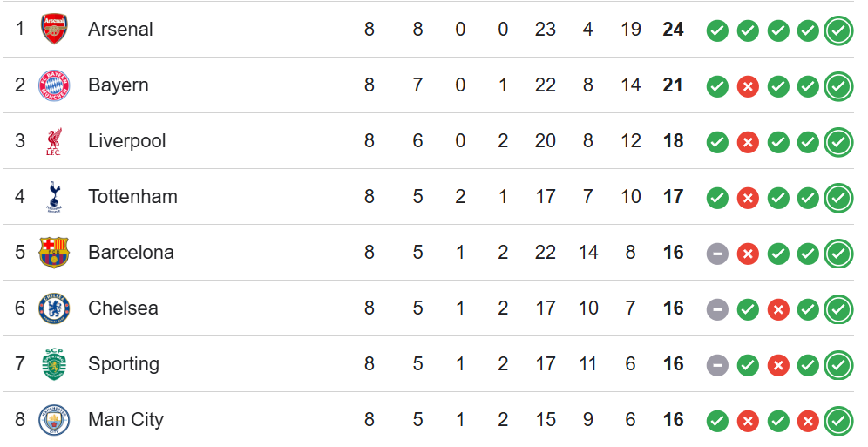The width and height of the screenshot is (868, 447).
Task: Click Arsenal's 24 points value
Action: pyautogui.click(x=673, y=30)
